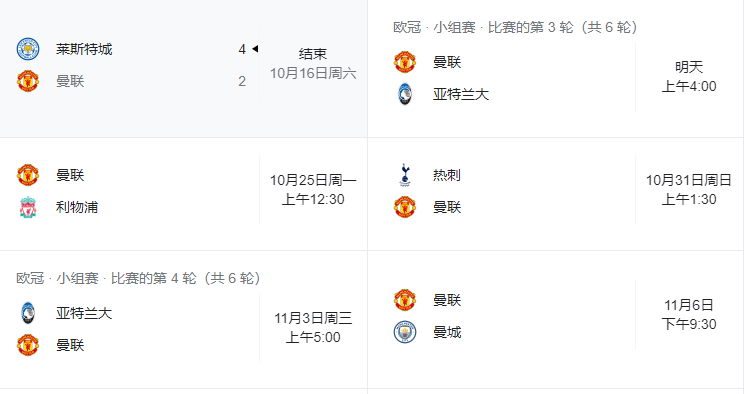Click Manchester United crest in Liverpool match
This screenshot has width=744, height=394.
[28, 175]
